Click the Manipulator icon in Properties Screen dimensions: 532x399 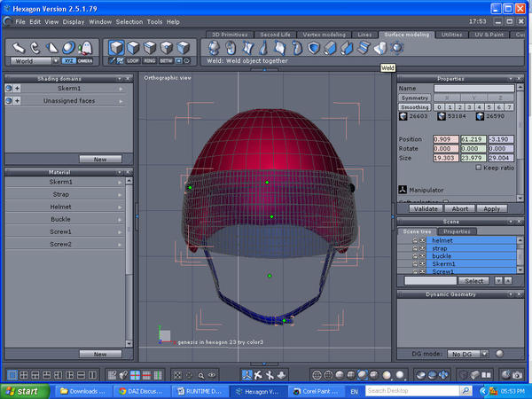(x=403, y=188)
